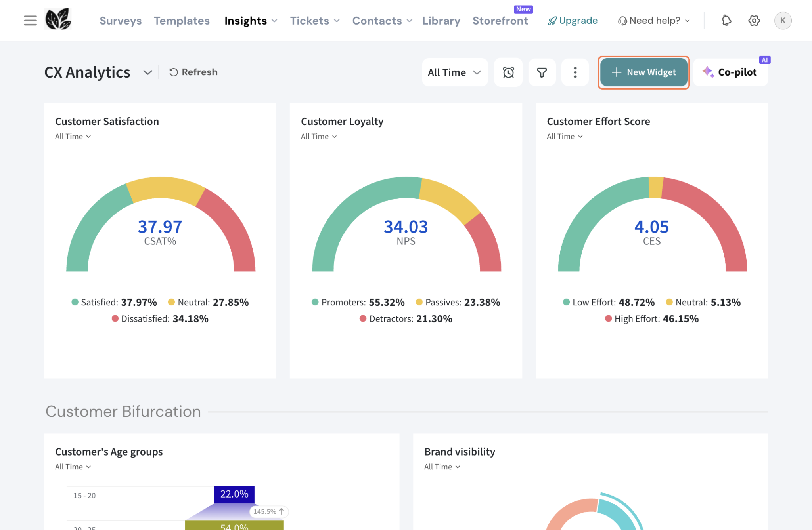Click the New Widget button
This screenshot has width=812, height=530.
point(643,72)
